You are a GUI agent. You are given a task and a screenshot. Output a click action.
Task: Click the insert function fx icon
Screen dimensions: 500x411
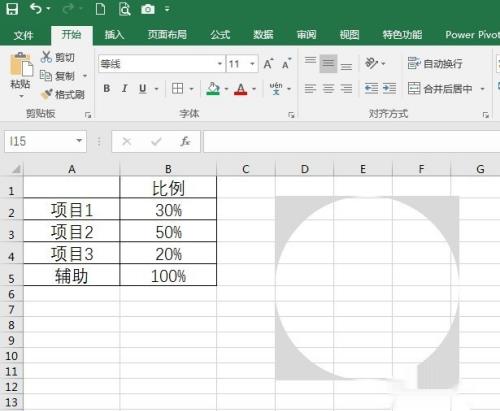tap(185, 141)
